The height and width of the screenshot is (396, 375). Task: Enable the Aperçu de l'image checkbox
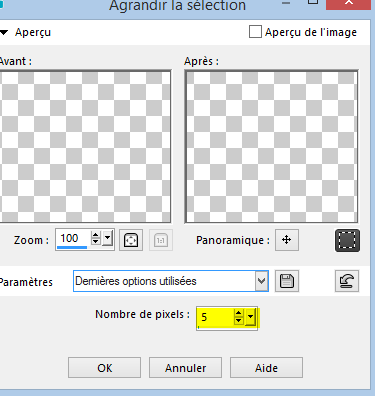(x=255, y=32)
